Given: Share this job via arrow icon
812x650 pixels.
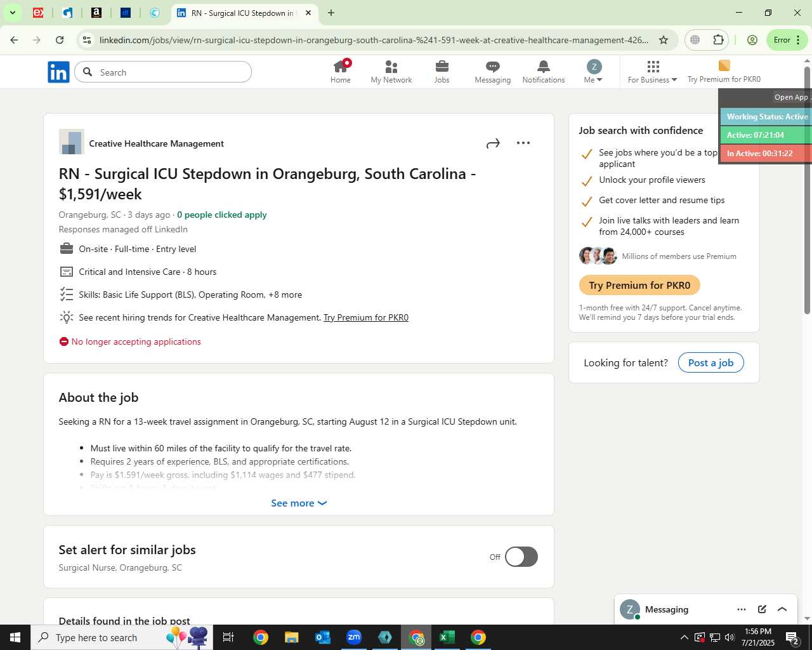Looking at the screenshot, I should [x=493, y=143].
